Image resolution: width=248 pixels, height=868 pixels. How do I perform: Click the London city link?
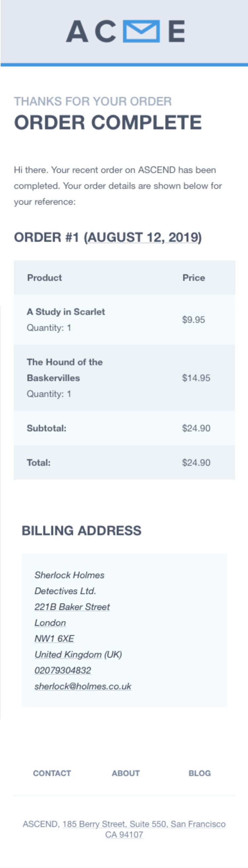click(50, 623)
